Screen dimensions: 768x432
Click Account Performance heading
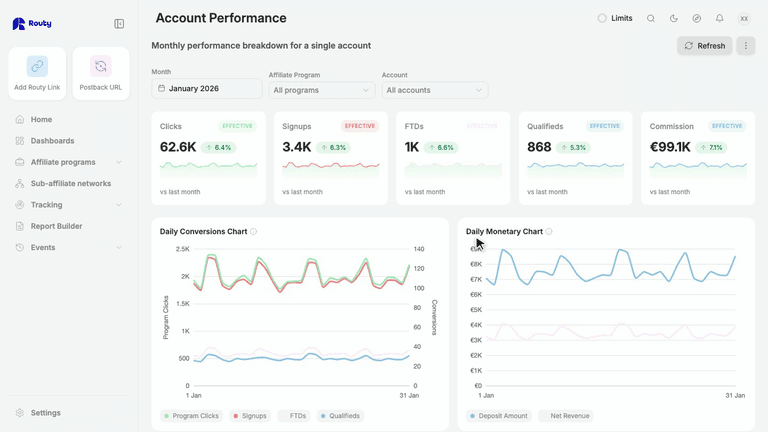(x=221, y=18)
